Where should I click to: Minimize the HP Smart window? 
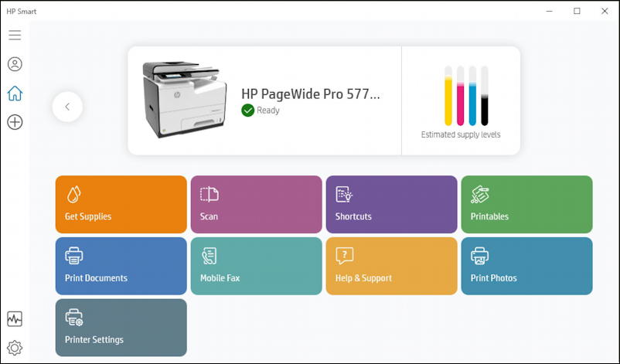[x=549, y=11]
